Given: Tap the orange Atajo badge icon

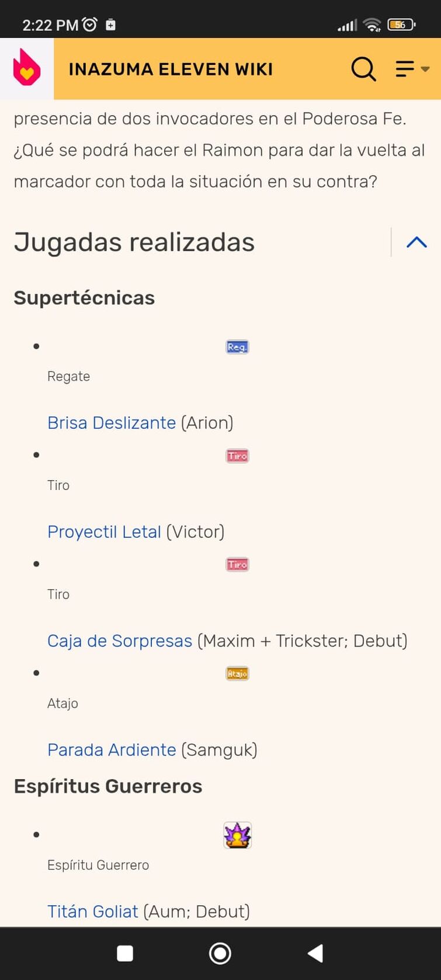Looking at the screenshot, I should [x=237, y=673].
